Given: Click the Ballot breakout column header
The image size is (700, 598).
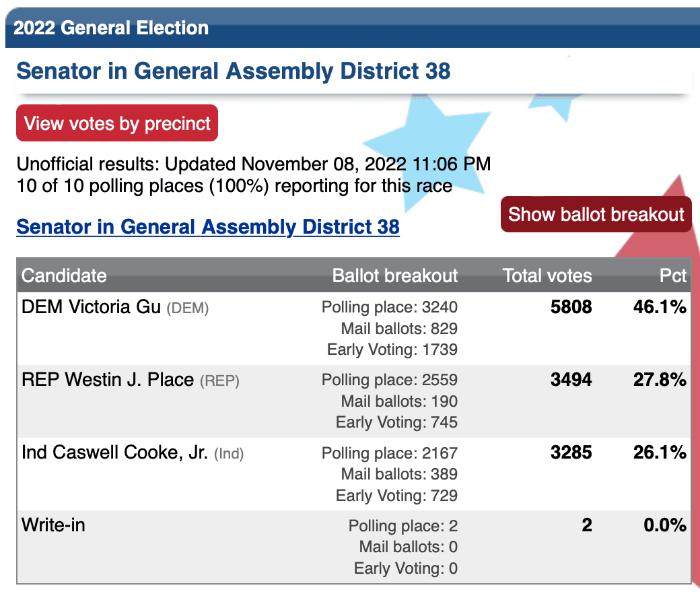Looking at the screenshot, I should [x=395, y=275].
